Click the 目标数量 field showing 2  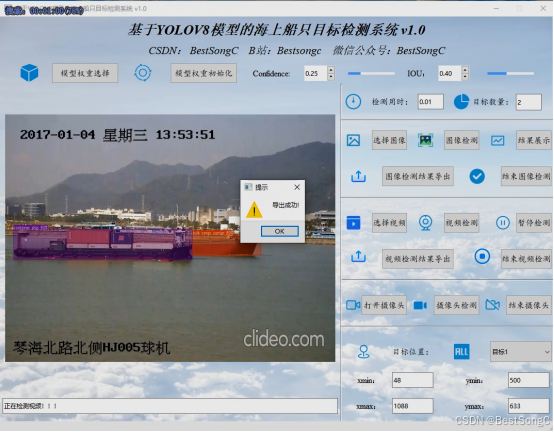[529, 102]
